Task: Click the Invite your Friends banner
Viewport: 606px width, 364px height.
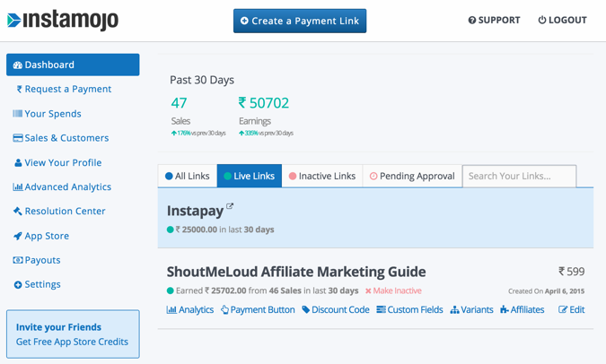Action: click(73, 334)
